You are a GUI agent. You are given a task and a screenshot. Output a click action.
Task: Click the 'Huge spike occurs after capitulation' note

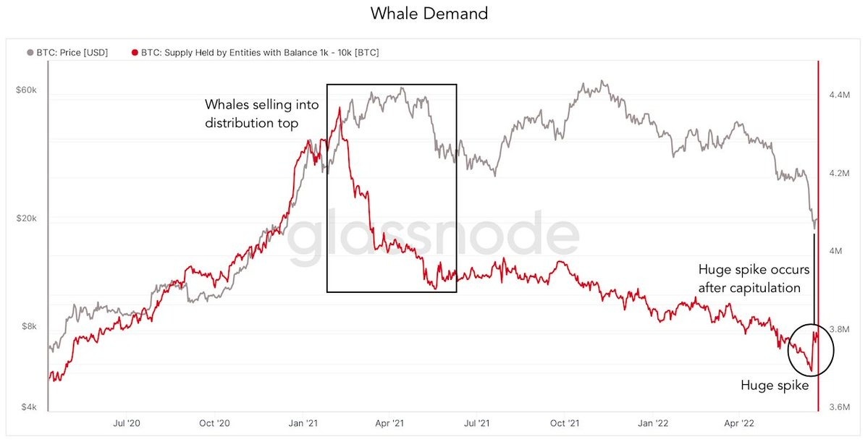[x=754, y=279]
